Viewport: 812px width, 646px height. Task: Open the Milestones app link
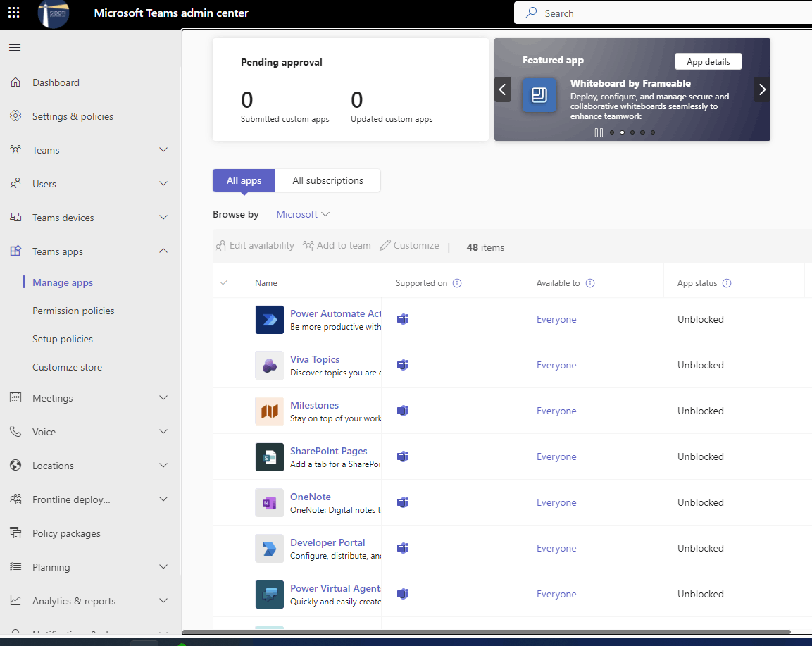[x=314, y=405]
